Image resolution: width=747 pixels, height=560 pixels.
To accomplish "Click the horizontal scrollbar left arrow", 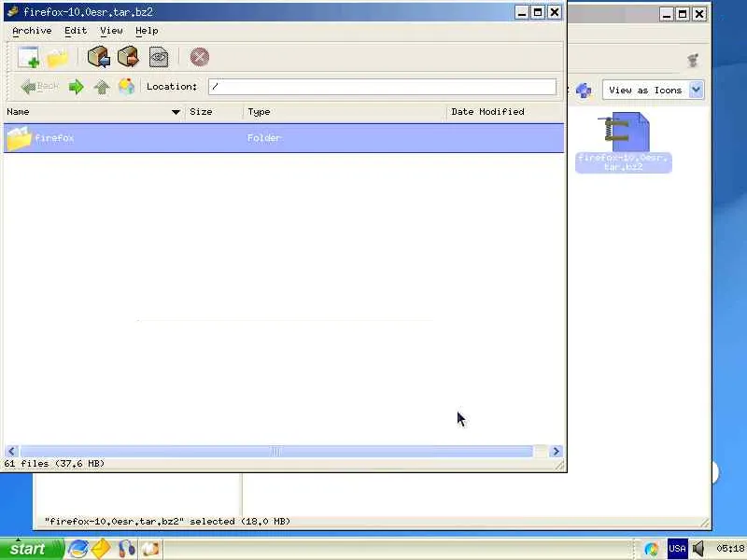I will (12, 451).
